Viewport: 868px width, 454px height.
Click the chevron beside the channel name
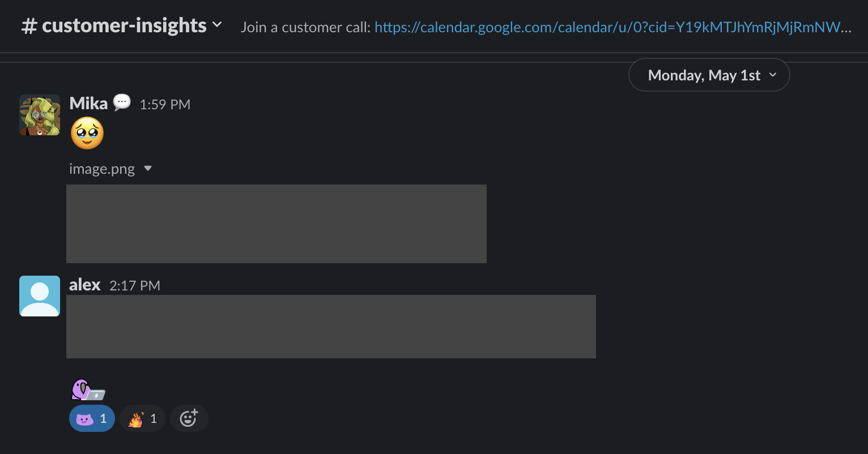point(217,25)
